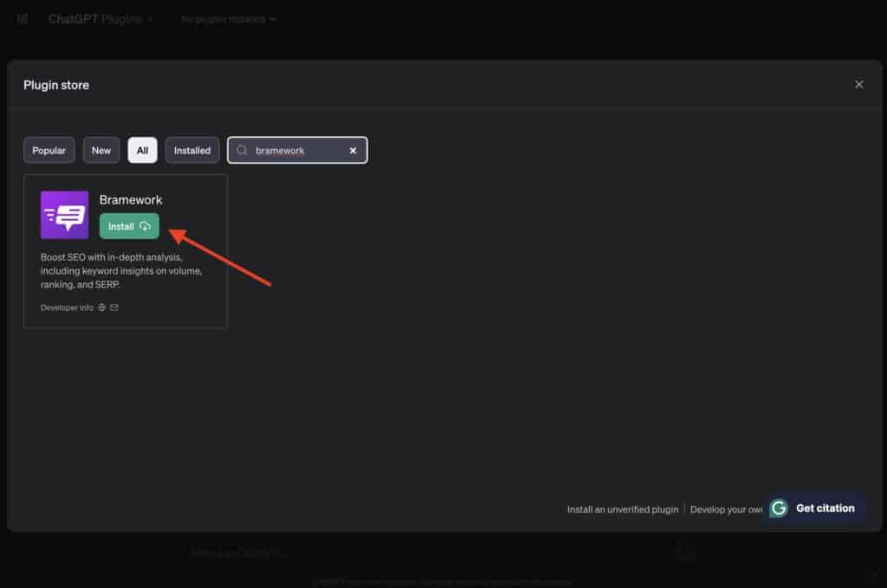
Task: Open the ChatGPT Plugins model dropdown
Action: coord(100,19)
